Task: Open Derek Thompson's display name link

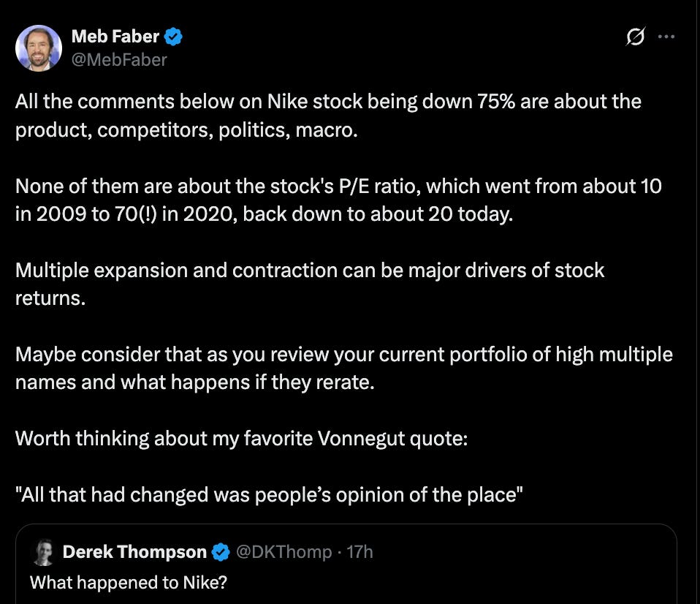Action: click(x=134, y=552)
